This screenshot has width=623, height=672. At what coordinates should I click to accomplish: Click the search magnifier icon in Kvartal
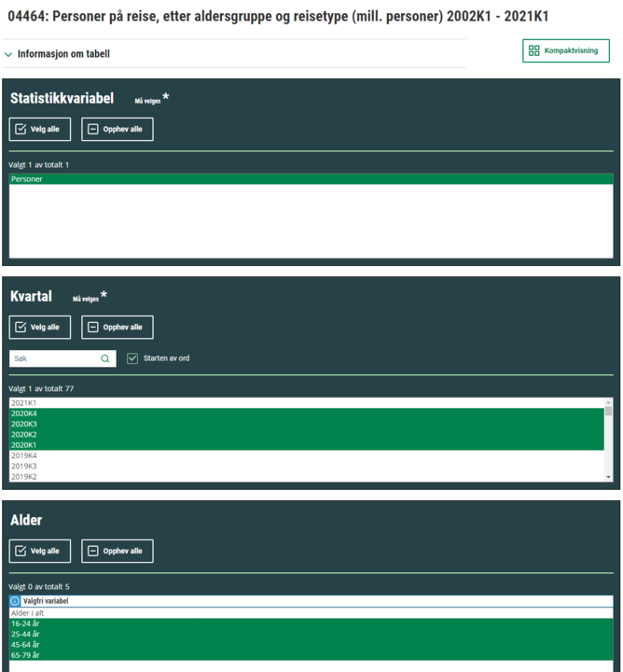pyautogui.click(x=105, y=358)
